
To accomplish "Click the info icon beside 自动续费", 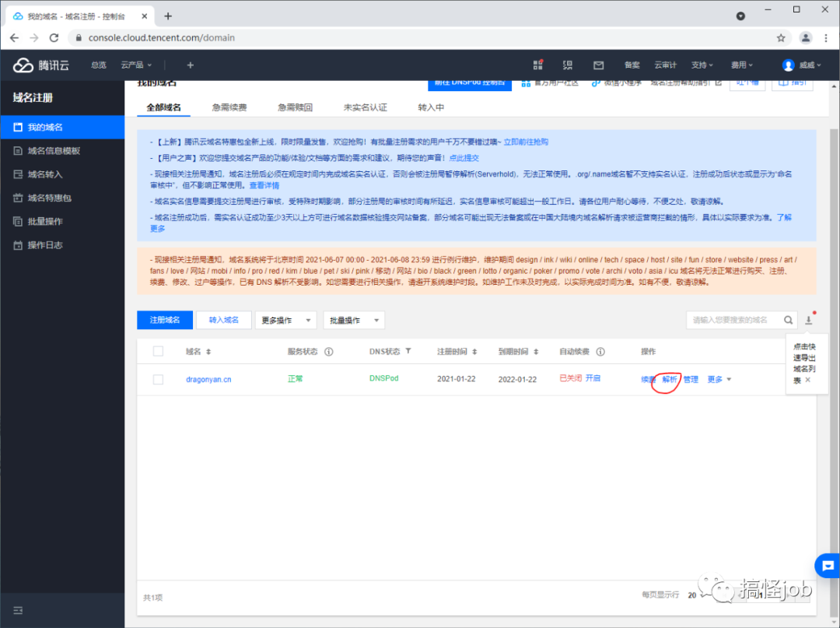I will click(600, 352).
